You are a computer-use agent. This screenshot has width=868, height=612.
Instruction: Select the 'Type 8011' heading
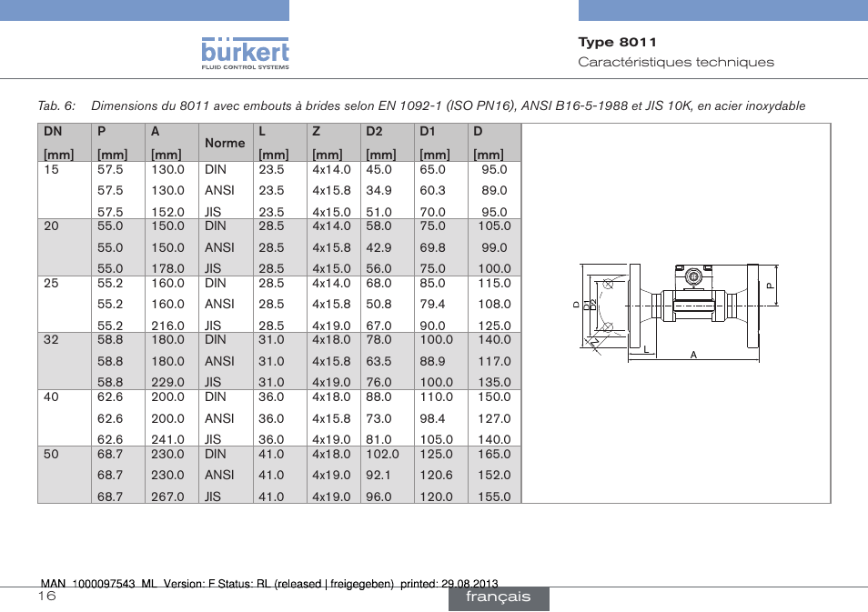click(617, 42)
